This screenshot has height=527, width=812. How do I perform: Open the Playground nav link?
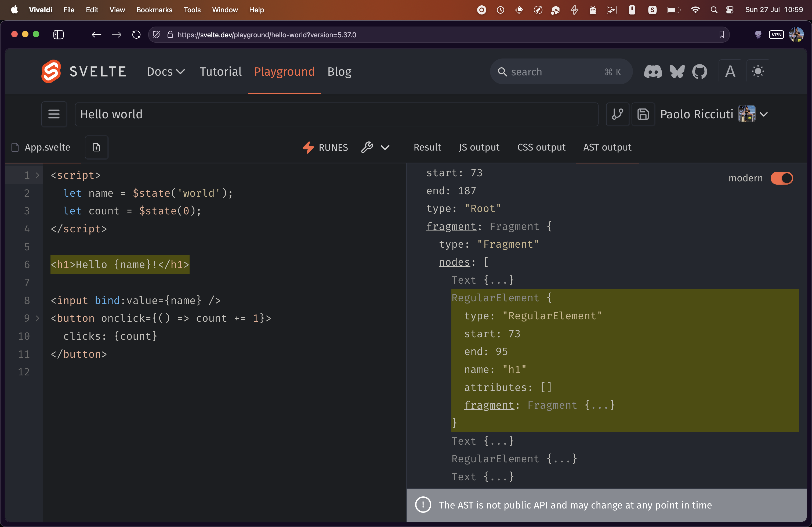coord(284,72)
